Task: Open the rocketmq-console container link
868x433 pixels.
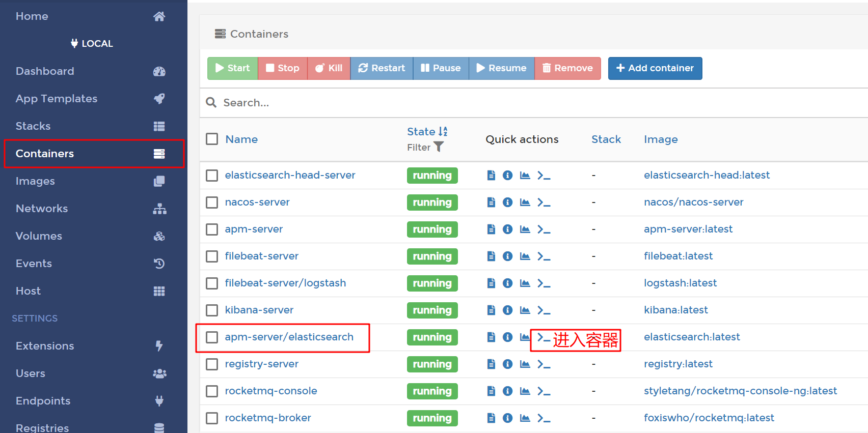Action: click(x=271, y=391)
